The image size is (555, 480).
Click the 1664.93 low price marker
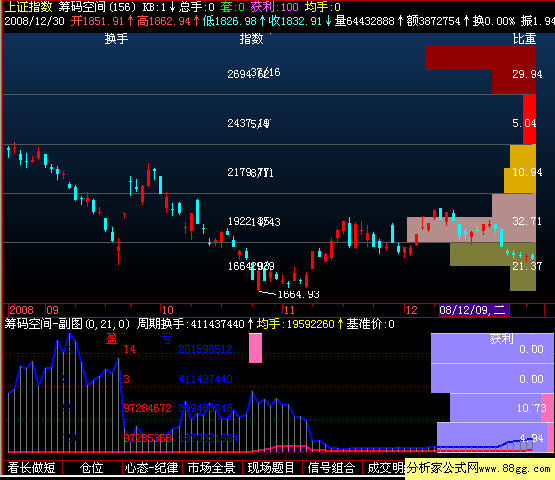point(298,295)
